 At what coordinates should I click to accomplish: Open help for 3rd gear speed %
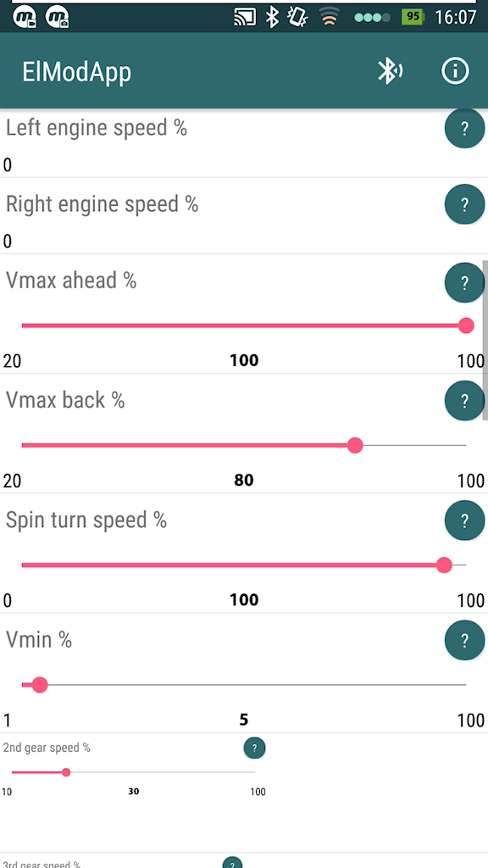pos(232,862)
